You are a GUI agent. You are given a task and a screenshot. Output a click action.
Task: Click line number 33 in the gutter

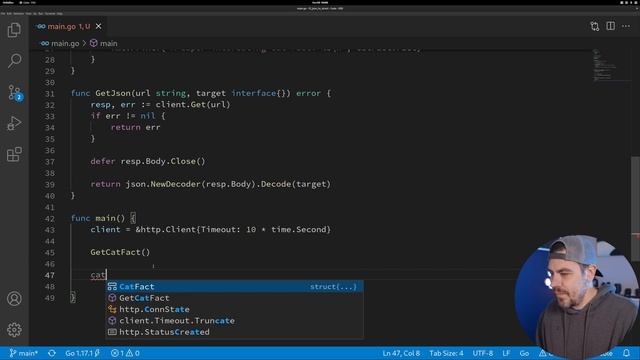point(50,116)
